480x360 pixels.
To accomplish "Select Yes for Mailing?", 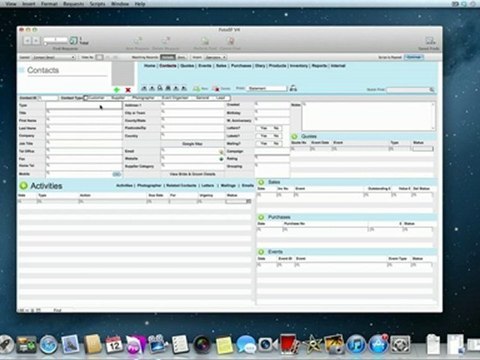I will [263, 143].
